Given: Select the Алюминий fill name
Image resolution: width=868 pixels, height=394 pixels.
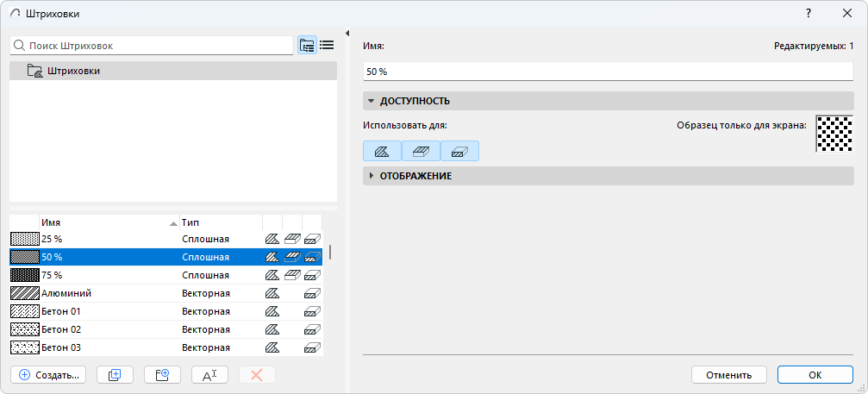Looking at the screenshot, I should [66, 293].
